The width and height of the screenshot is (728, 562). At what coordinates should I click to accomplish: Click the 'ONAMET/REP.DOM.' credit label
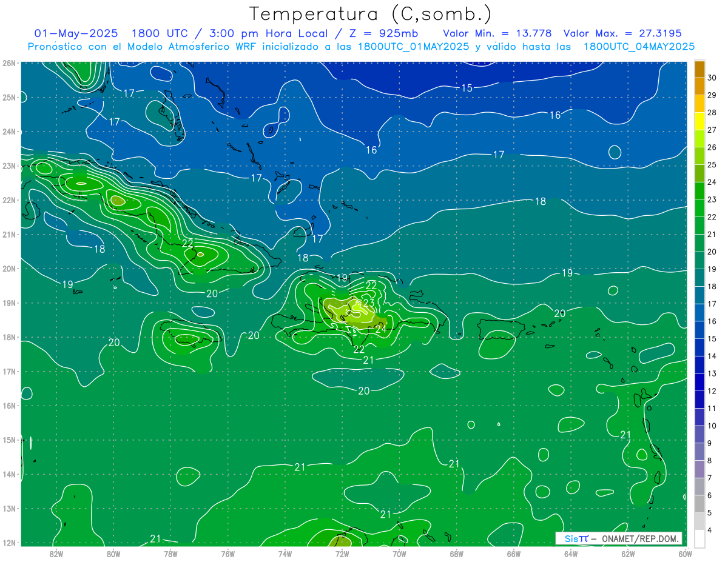(x=640, y=538)
